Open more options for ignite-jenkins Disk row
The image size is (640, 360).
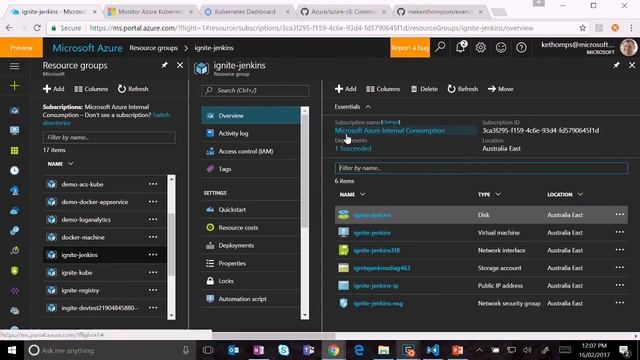click(619, 214)
